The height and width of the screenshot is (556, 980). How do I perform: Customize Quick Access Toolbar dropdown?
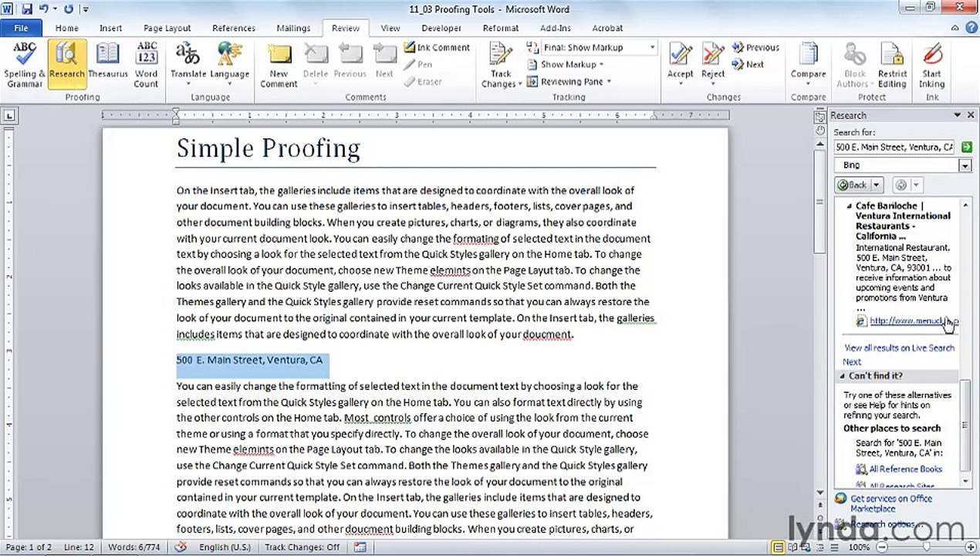tap(86, 10)
